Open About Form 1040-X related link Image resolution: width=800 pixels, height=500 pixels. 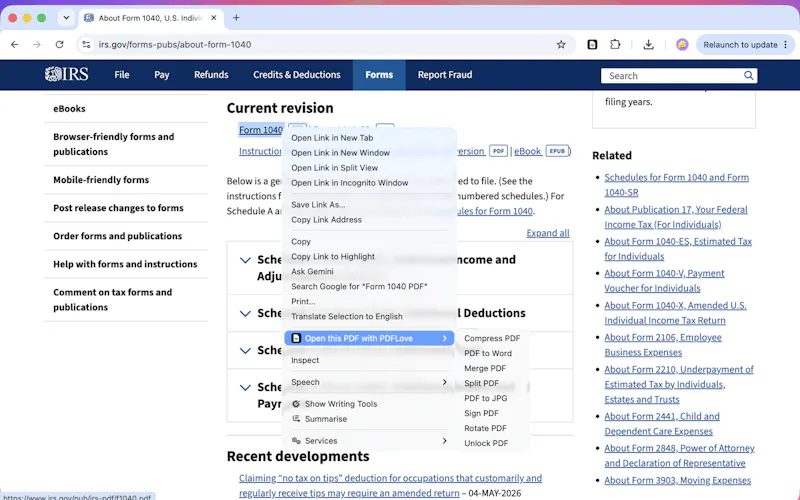click(x=676, y=313)
